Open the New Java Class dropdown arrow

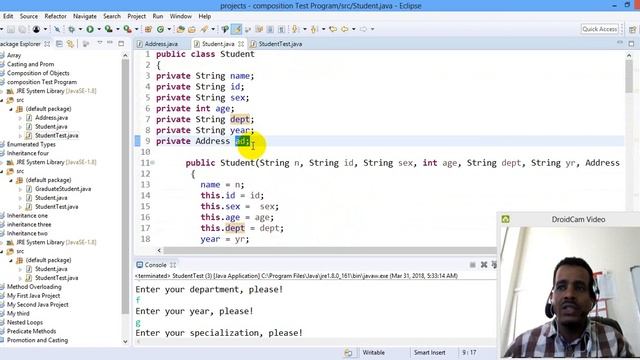click(169, 29)
